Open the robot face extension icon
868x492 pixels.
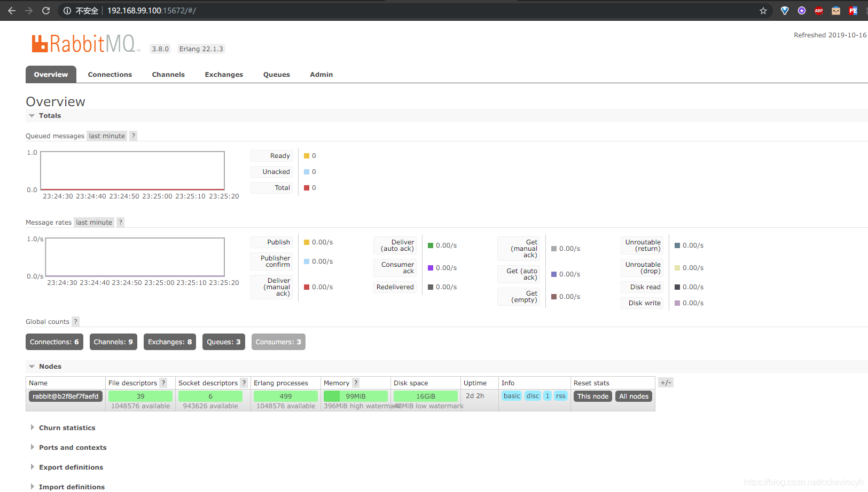click(836, 11)
